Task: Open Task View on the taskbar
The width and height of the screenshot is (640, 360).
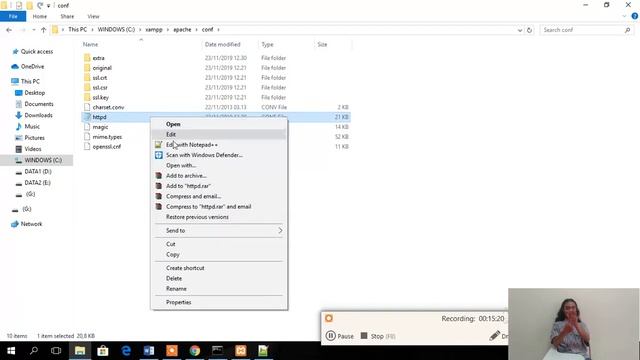Action: pos(56,351)
